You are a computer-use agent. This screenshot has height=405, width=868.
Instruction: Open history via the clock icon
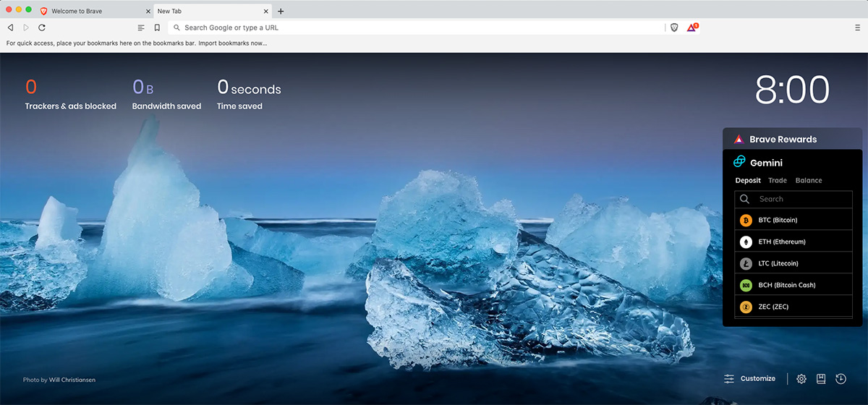tap(841, 379)
